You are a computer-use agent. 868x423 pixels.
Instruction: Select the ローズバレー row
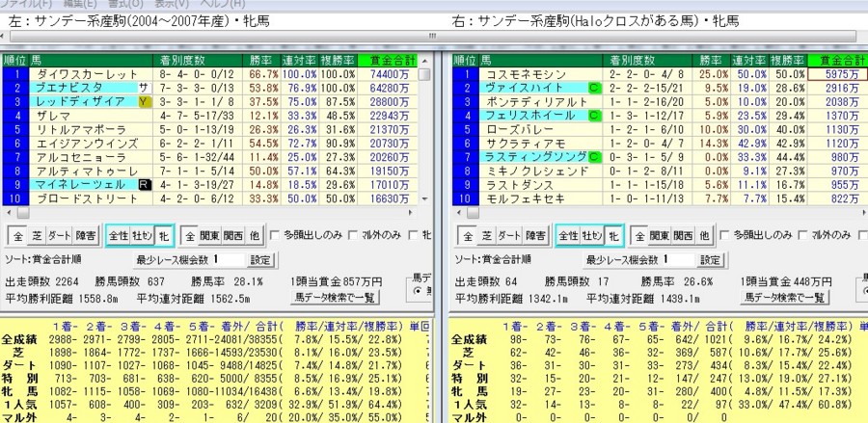click(660, 129)
